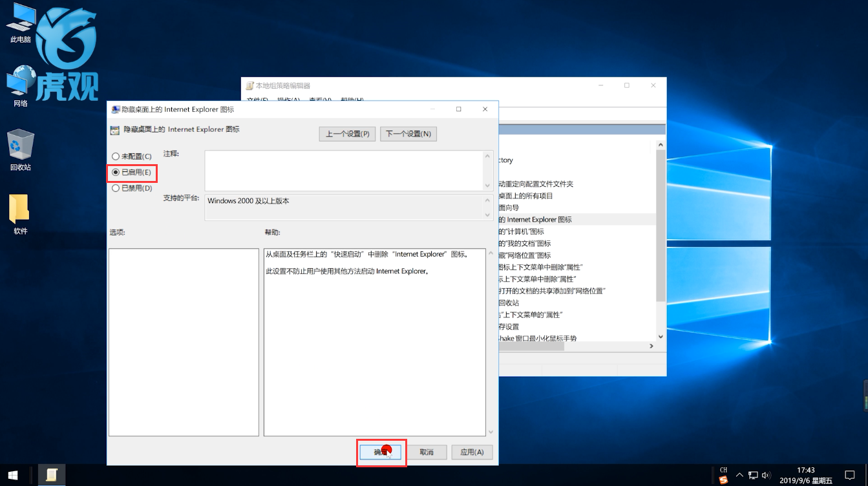Viewport: 868px width, 486px height.
Task: Click the help pane scroll-down arrow
Action: (490, 432)
